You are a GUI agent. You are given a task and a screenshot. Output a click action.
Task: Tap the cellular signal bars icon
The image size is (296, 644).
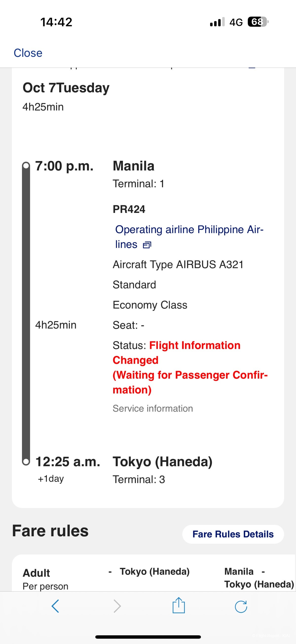pyautogui.click(x=217, y=22)
